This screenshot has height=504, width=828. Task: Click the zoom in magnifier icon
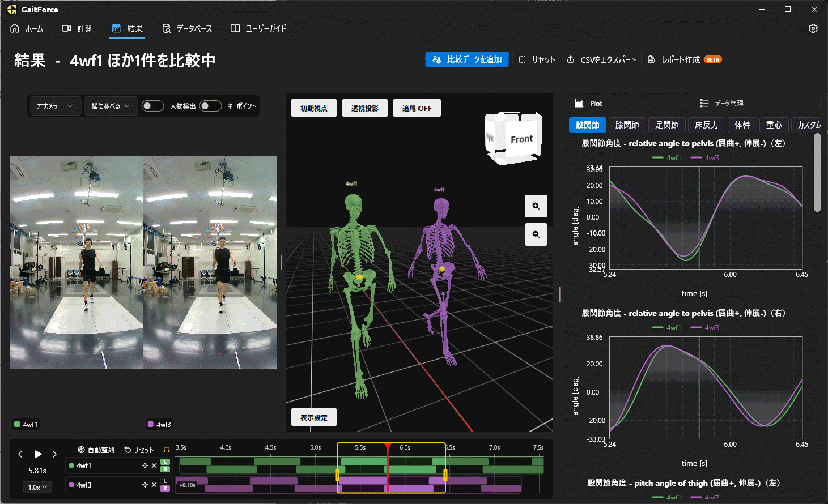(x=536, y=206)
